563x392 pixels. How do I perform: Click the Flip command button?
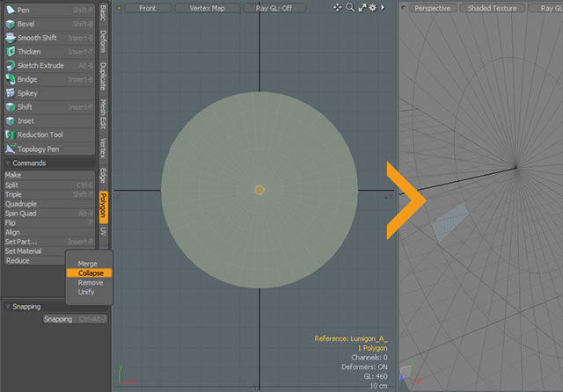pyautogui.click(x=49, y=222)
